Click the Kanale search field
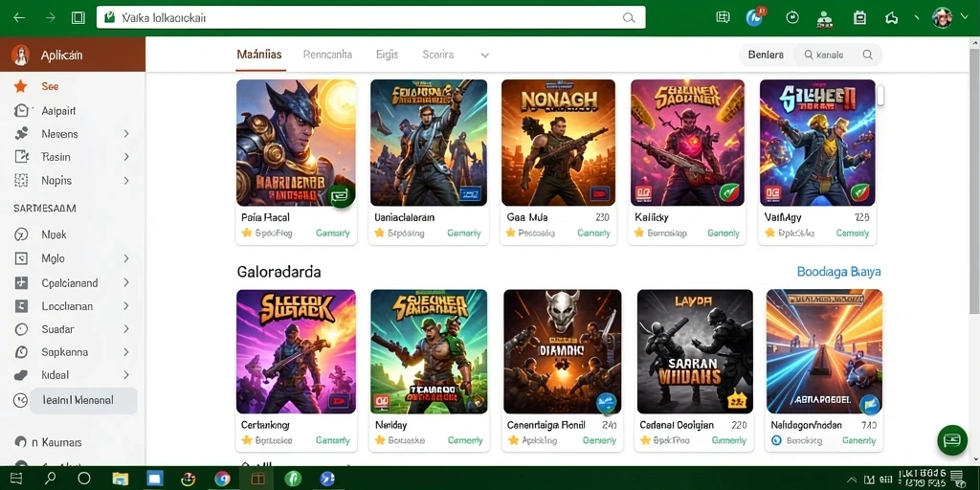 click(837, 55)
